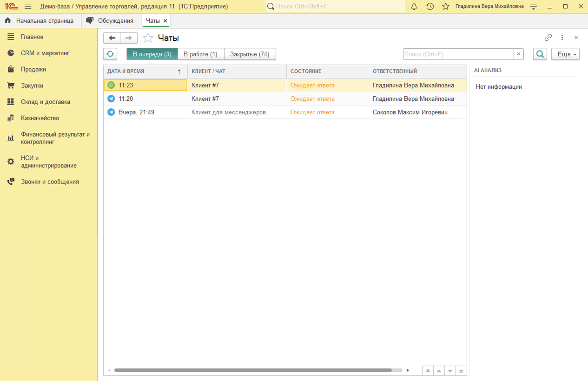Open "Звонки и сообщения" section
The width and height of the screenshot is (588, 381).
(x=50, y=182)
